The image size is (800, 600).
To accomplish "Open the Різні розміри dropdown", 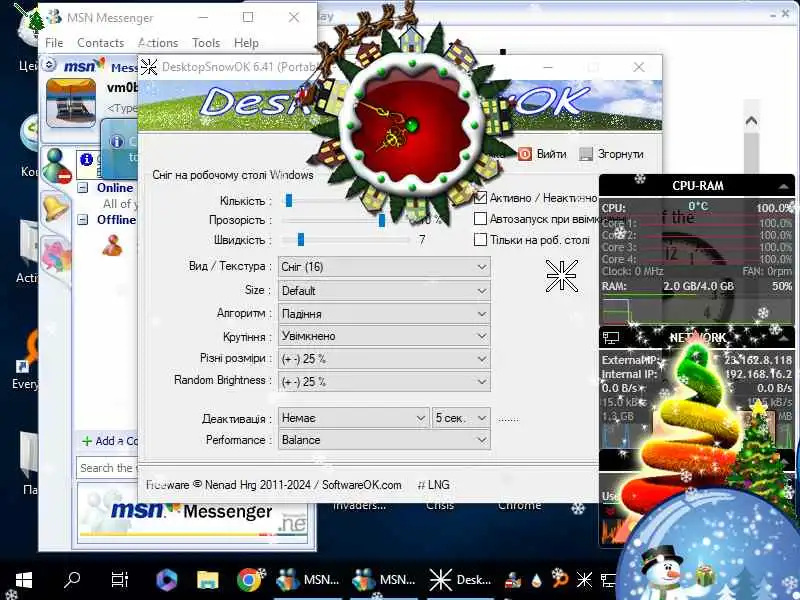I will 384,359.
